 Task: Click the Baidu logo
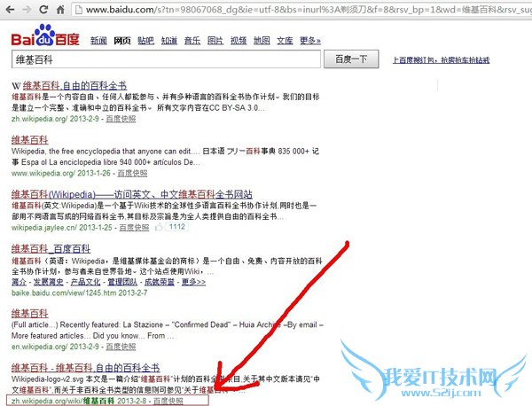pos(45,35)
